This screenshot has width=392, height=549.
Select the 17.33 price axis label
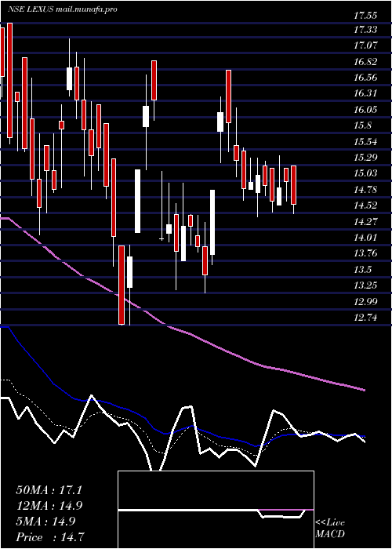(365, 30)
